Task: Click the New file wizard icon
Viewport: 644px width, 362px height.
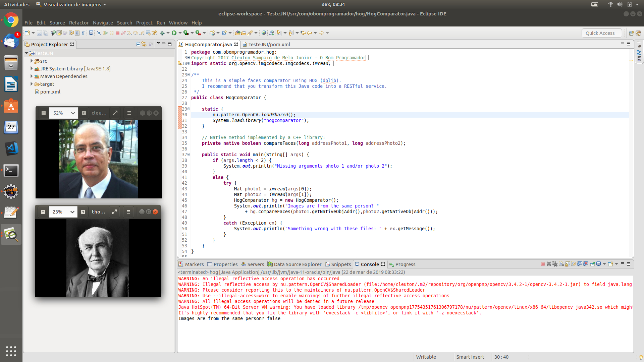Action: tap(27, 33)
